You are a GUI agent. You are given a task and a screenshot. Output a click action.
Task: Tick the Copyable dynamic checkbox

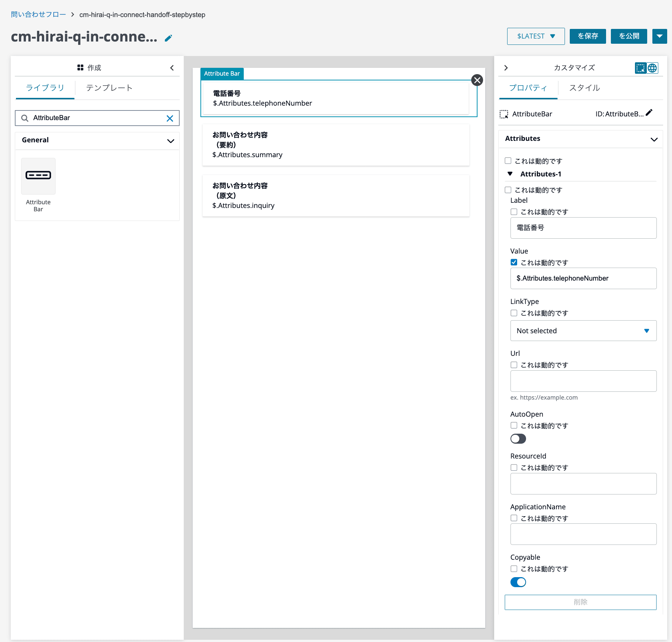[514, 569]
